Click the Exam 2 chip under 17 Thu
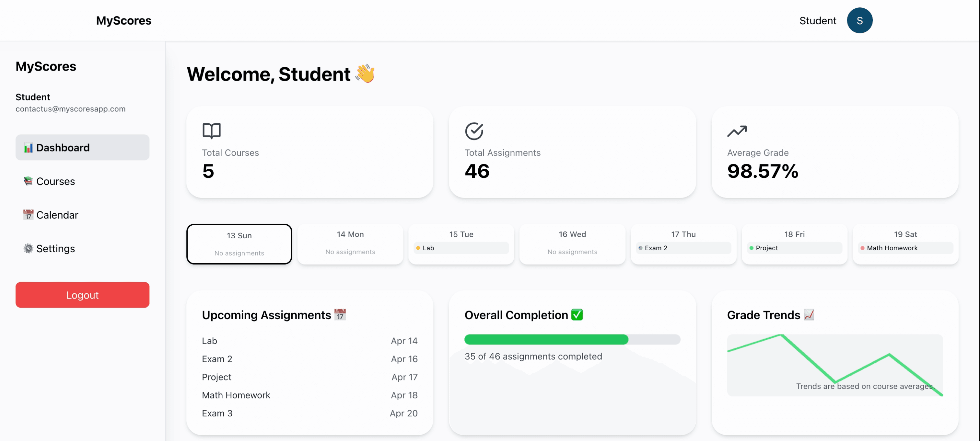The height and width of the screenshot is (441, 980). click(x=683, y=248)
